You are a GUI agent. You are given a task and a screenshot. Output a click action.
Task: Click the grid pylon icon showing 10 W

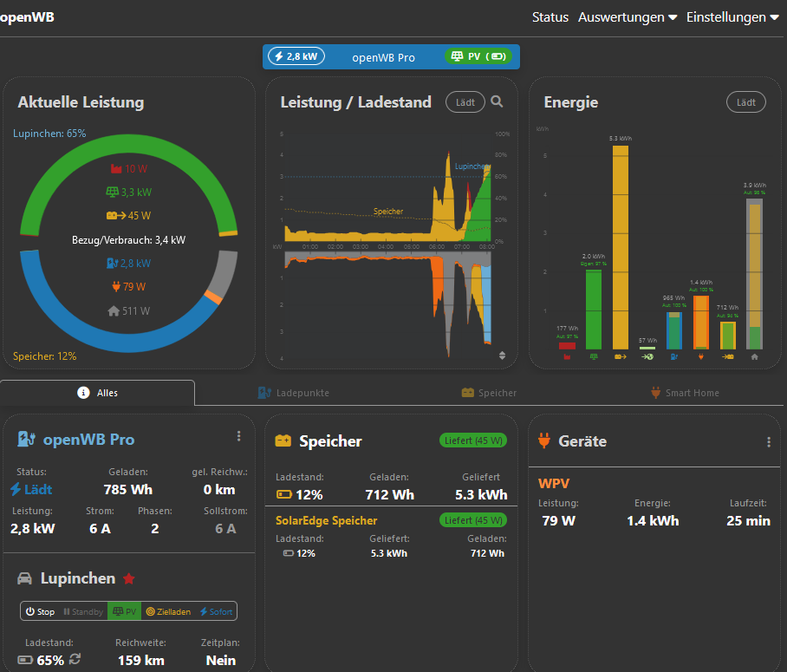coord(116,169)
